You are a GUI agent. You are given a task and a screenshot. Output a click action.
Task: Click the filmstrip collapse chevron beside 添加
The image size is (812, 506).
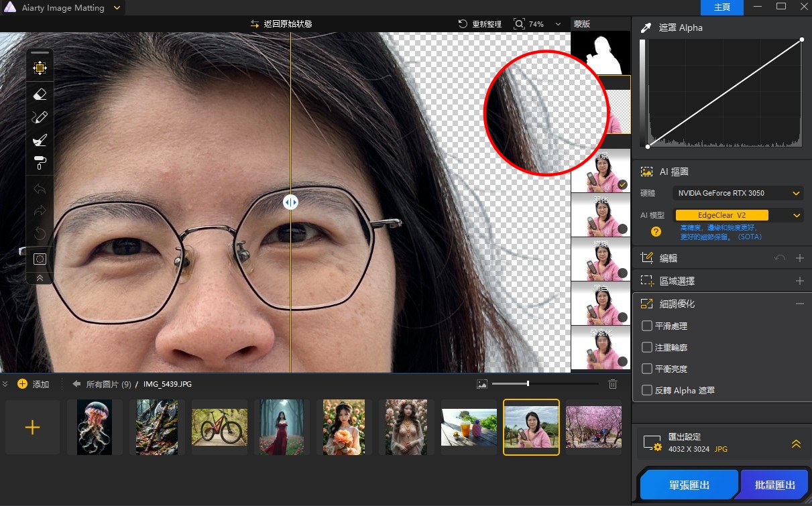coord(5,384)
